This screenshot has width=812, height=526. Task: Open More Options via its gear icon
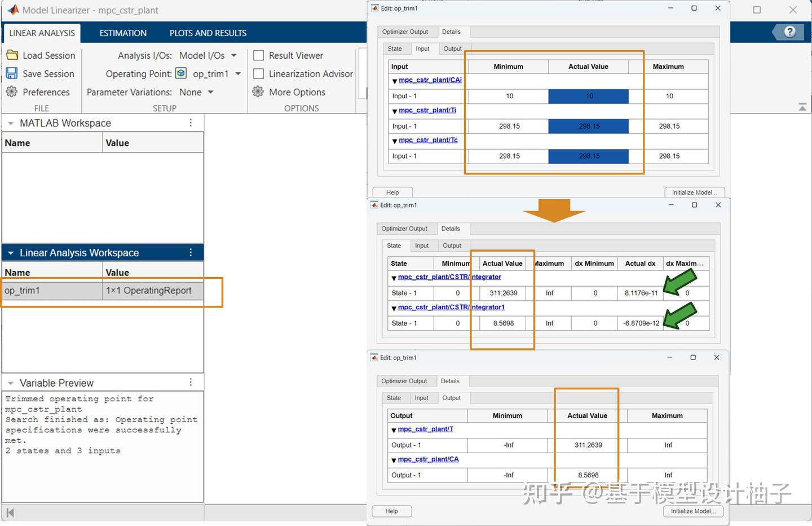coord(258,91)
